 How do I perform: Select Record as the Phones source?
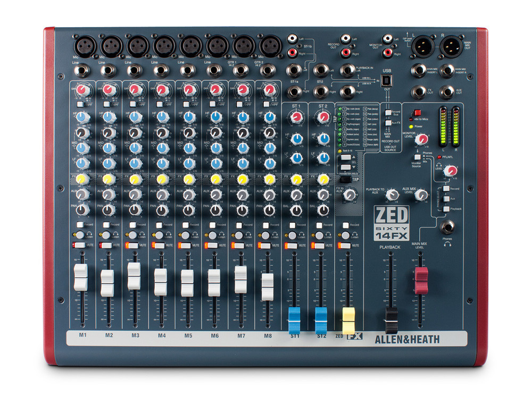point(446,189)
